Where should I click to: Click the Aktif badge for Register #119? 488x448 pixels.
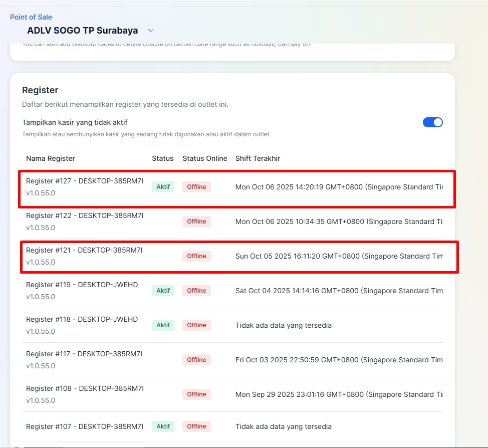click(x=163, y=291)
